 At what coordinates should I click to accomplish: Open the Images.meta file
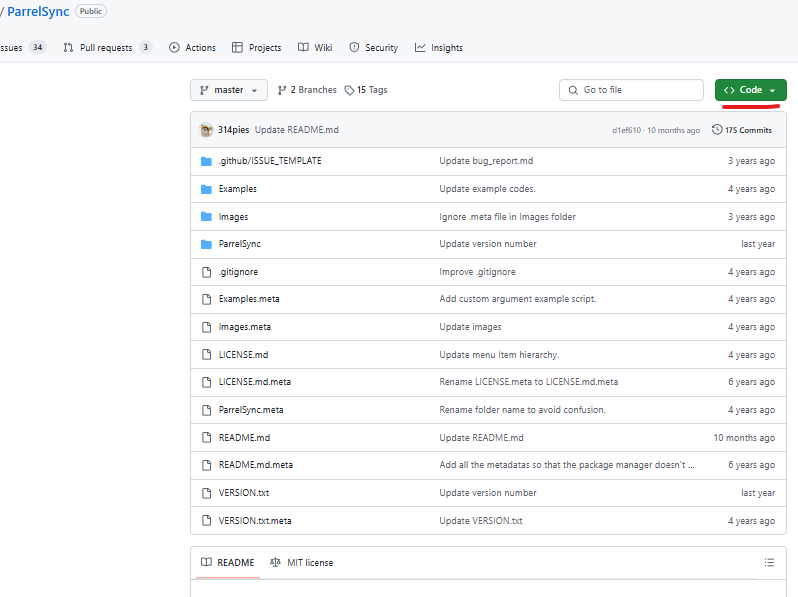[245, 327]
